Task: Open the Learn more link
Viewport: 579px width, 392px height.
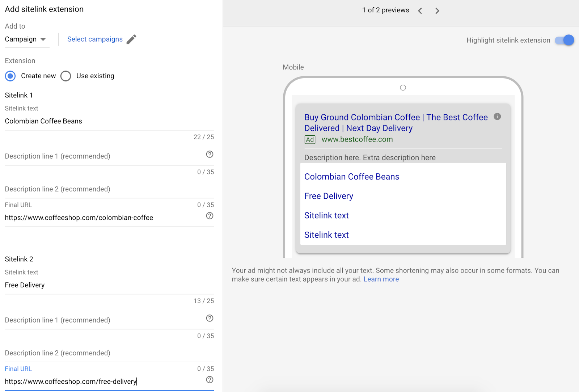Action: pos(381,279)
